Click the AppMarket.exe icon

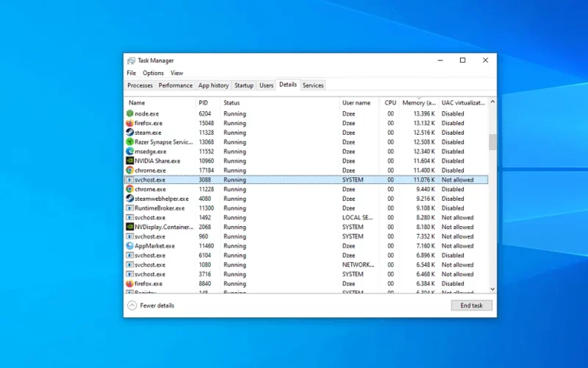coord(130,246)
